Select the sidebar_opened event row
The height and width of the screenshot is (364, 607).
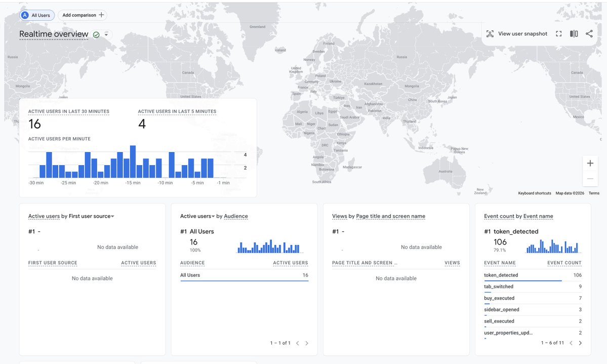(x=533, y=310)
